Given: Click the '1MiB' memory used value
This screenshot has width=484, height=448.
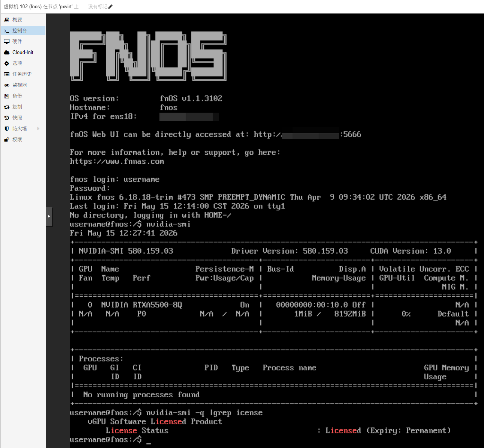Looking at the screenshot, I should (x=303, y=314).
